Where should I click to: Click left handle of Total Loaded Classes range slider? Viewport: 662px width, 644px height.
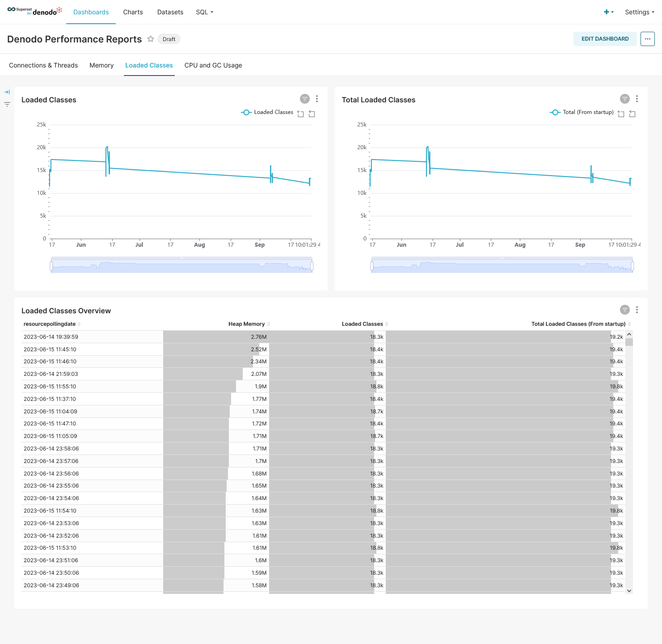pyautogui.click(x=372, y=266)
